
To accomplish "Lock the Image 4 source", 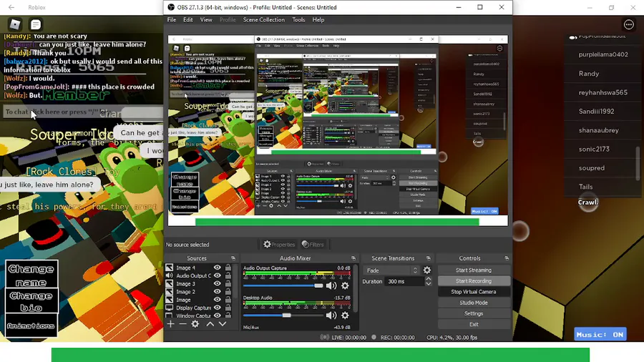I will pyautogui.click(x=228, y=268).
